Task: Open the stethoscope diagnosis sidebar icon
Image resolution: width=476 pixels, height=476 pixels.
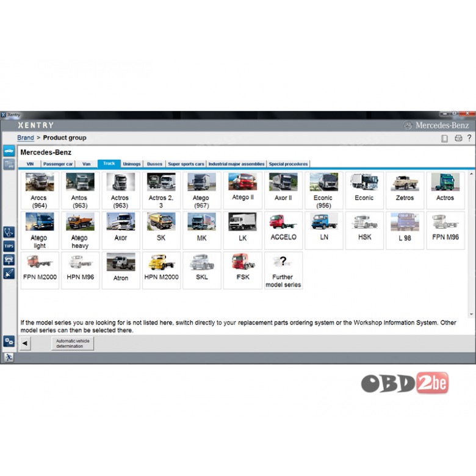Action: point(9,233)
